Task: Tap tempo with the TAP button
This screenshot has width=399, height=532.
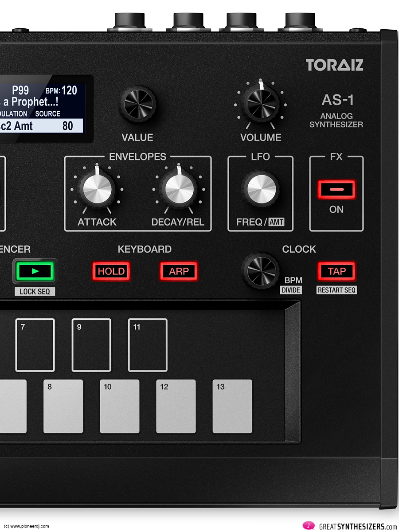Action: (x=337, y=271)
